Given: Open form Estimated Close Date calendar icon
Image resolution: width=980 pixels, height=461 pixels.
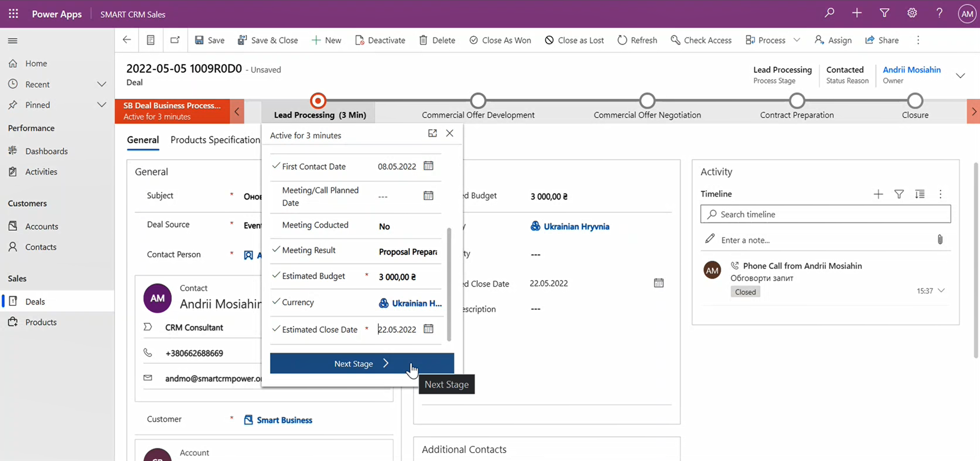Looking at the screenshot, I should tap(659, 283).
